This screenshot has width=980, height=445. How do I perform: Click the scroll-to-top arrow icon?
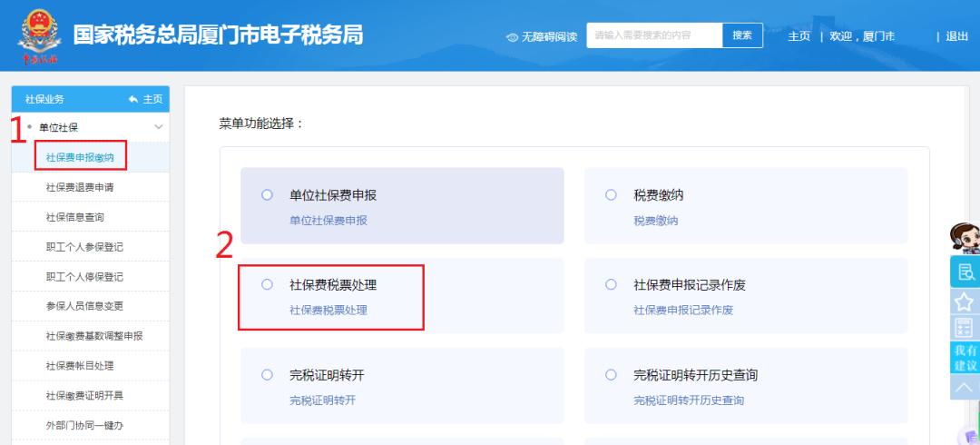click(965, 388)
